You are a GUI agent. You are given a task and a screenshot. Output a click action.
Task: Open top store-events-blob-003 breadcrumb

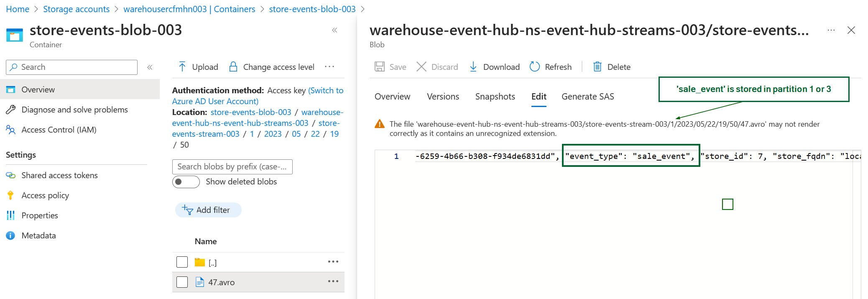pyautogui.click(x=312, y=9)
